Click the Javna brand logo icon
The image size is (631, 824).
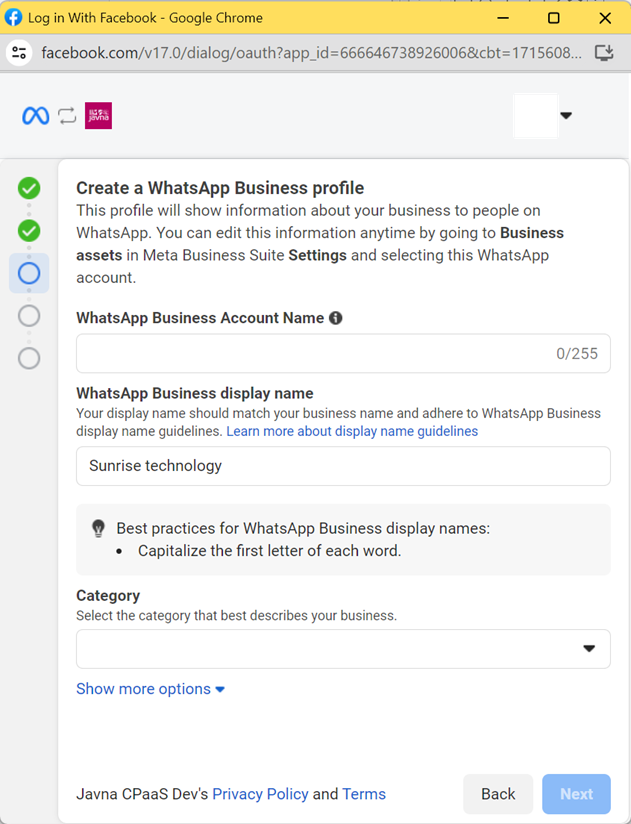point(97,115)
